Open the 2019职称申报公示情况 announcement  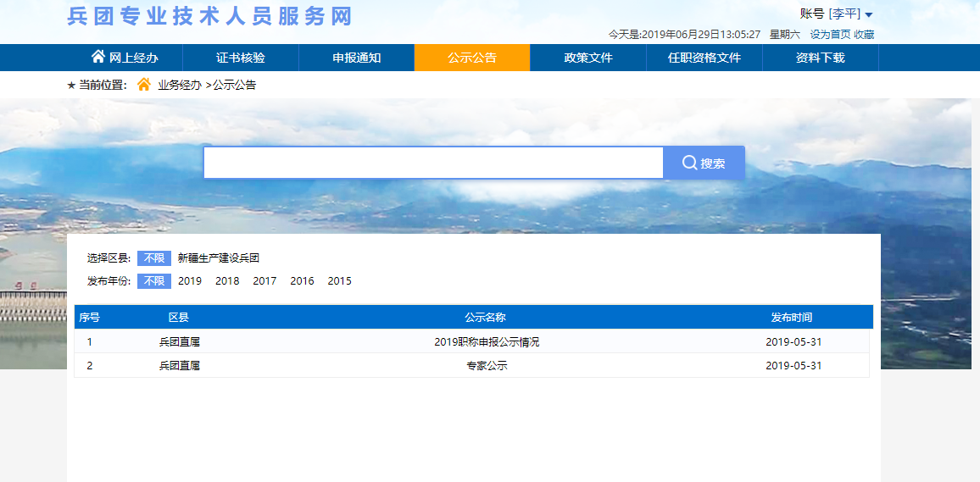click(486, 342)
